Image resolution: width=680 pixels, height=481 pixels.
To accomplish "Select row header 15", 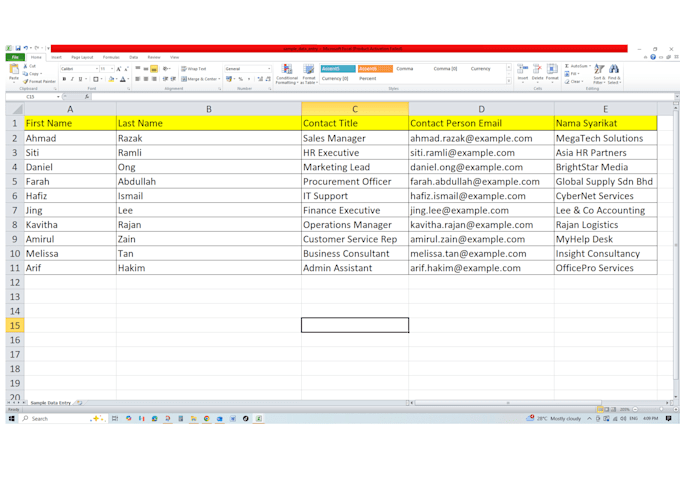I will coord(15,325).
